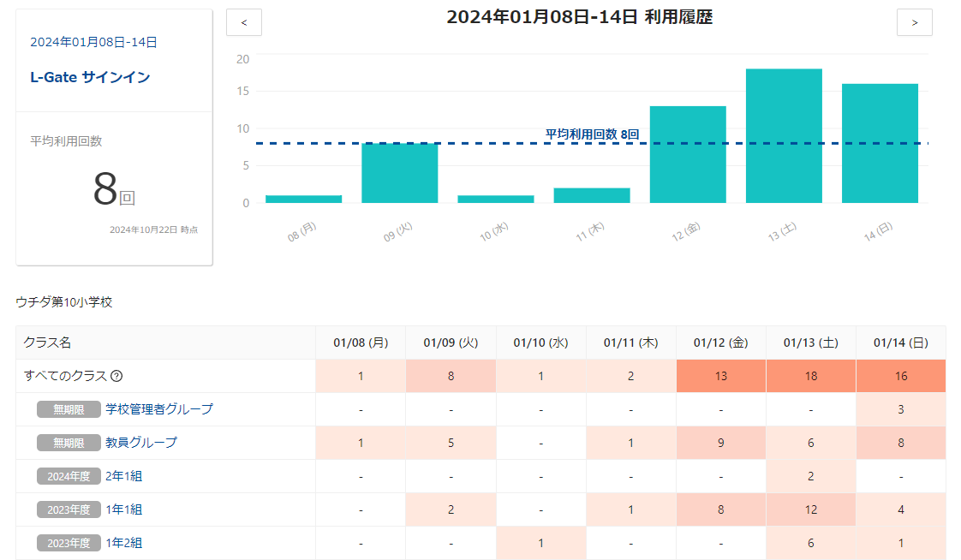Click the 無期限 badge next to 教員グループ
The height and width of the screenshot is (560, 961).
point(67,443)
